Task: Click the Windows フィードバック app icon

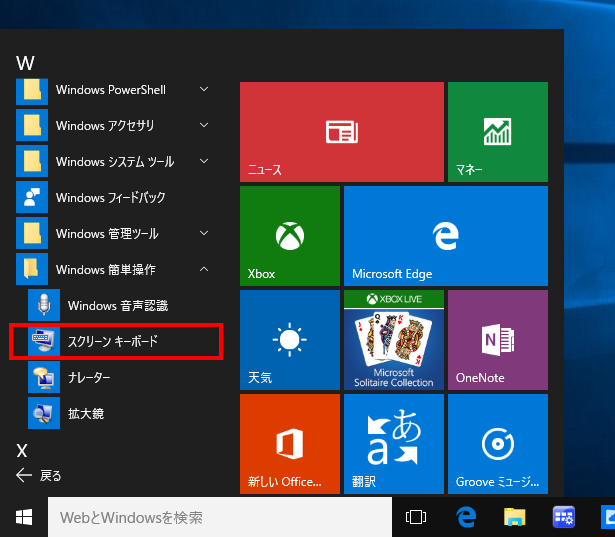Action: (x=32, y=197)
